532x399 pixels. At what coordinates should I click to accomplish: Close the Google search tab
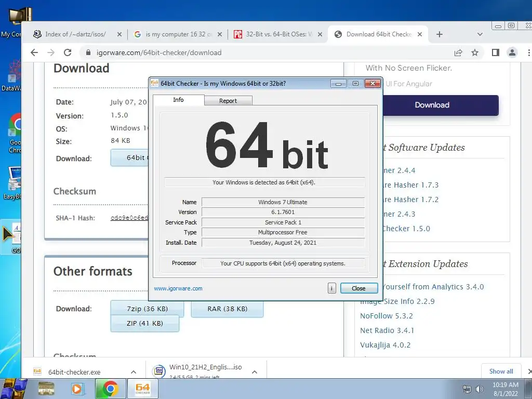coord(220,34)
